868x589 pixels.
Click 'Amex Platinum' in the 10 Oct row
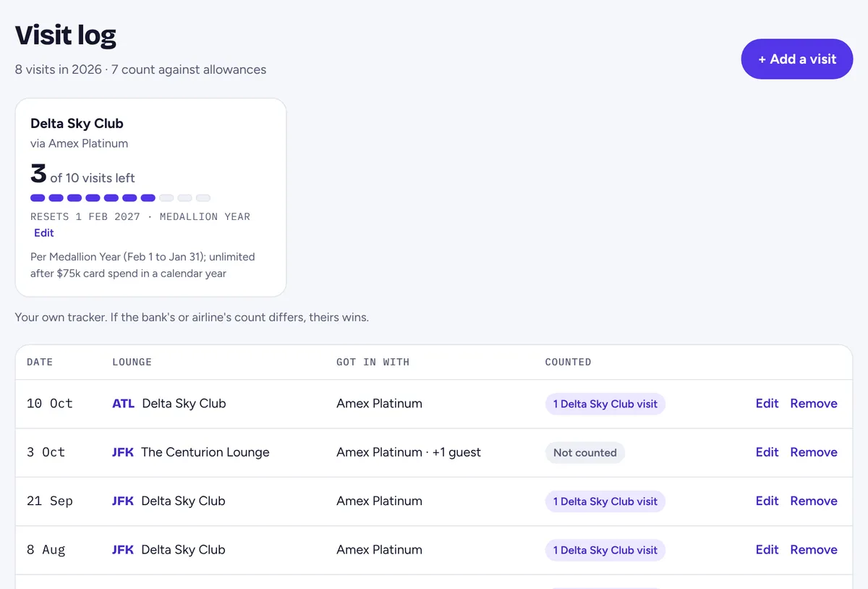point(379,404)
